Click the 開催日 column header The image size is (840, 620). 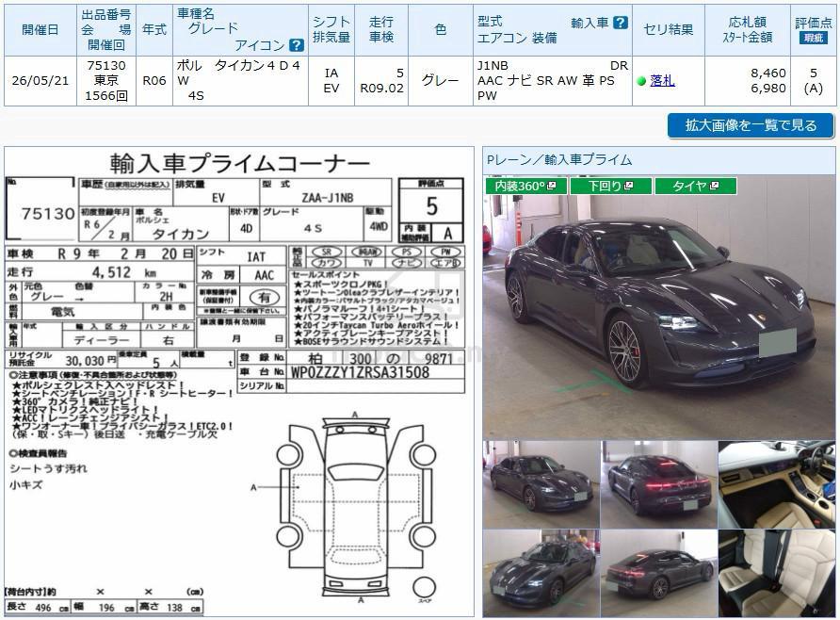40,30
